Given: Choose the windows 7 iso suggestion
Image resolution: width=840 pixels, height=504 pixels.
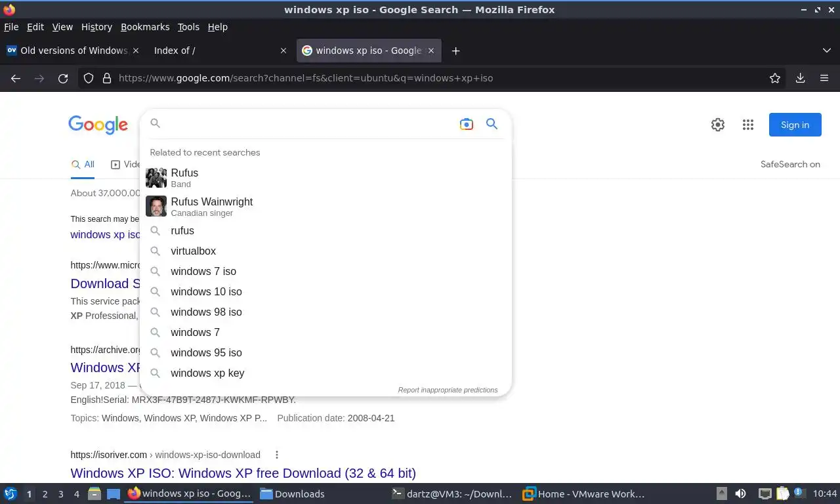Looking at the screenshot, I should (325, 271).
